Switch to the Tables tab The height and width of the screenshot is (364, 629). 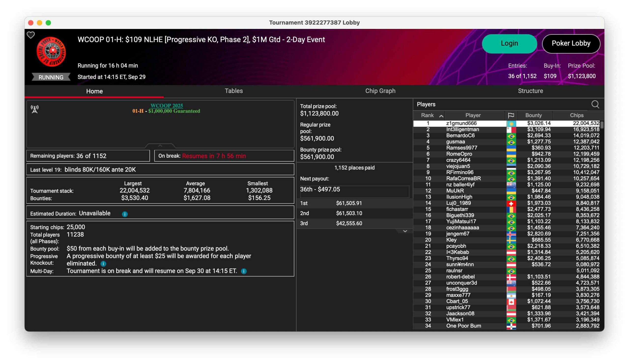click(x=234, y=91)
